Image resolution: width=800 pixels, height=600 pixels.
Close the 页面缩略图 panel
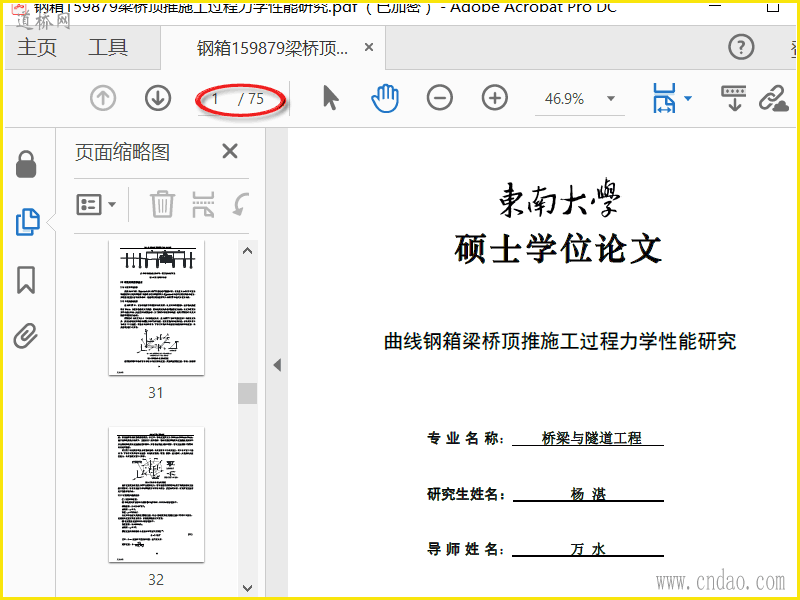click(x=230, y=151)
